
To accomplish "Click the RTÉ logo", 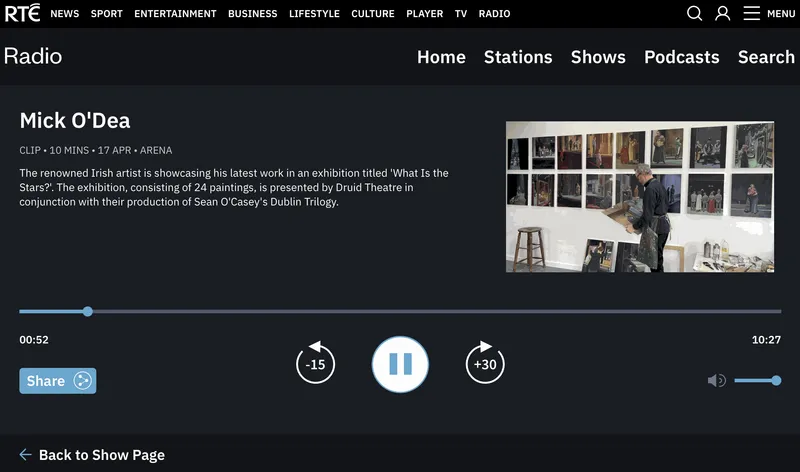I will pyautogui.click(x=22, y=13).
